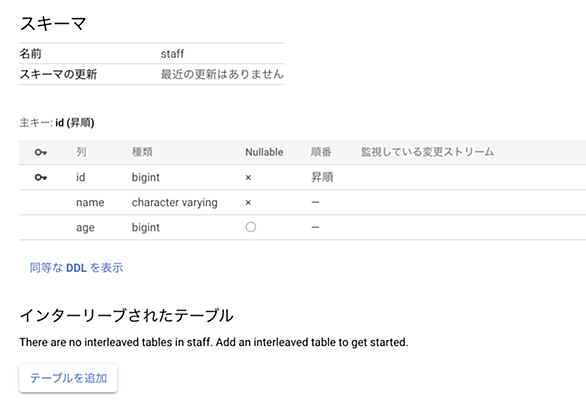Screen dimensions: 586x417
Task: Select the name column cell
Action: 90,203
